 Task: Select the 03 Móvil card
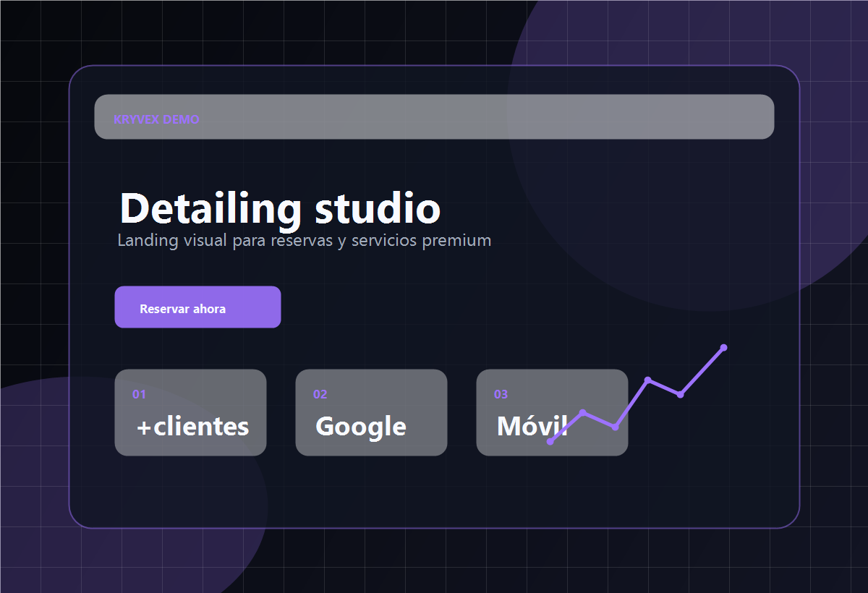click(552, 413)
